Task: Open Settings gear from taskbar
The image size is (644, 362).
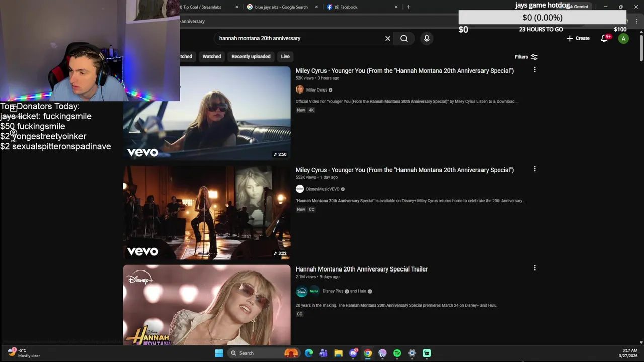Action: pos(412,353)
